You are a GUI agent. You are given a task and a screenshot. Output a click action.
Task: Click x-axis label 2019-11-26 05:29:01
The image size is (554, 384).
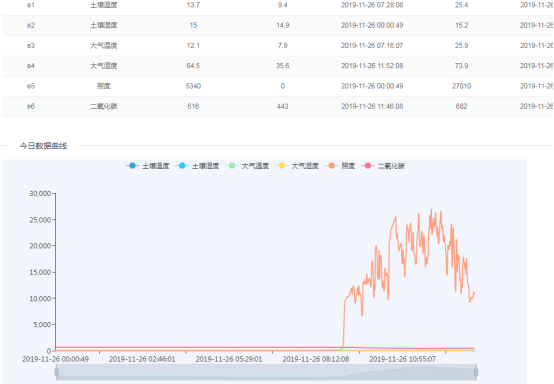tap(229, 359)
